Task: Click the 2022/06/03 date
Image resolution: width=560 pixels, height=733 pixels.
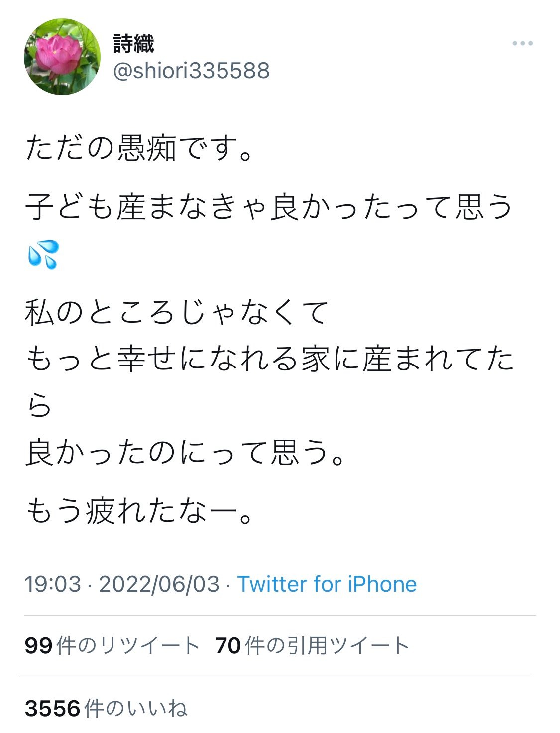Action: (159, 584)
